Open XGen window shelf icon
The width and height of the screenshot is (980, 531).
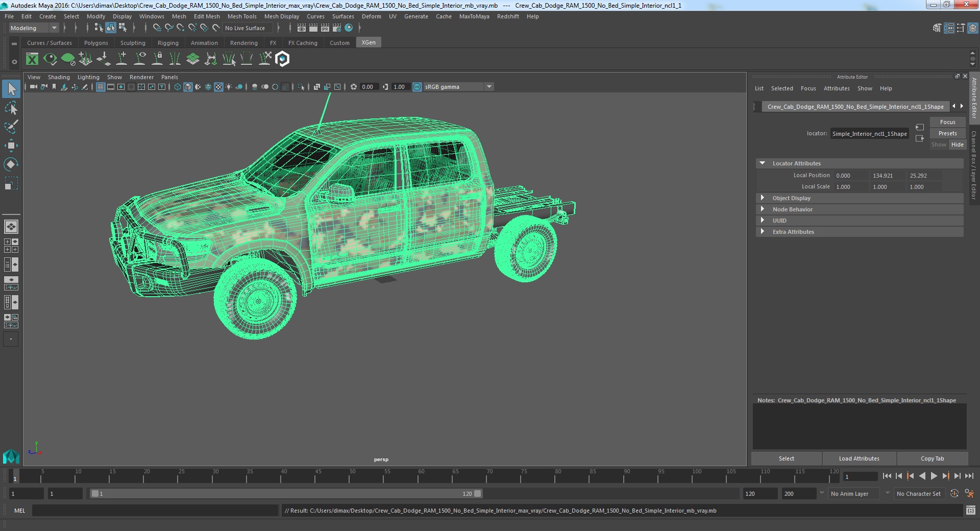pos(32,59)
